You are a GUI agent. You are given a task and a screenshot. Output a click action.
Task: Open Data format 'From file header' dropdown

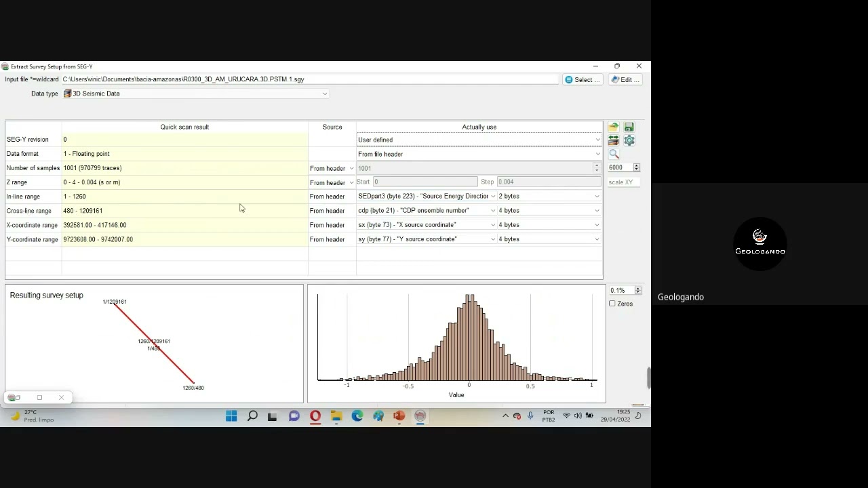pyautogui.click(x=479, y=154)
